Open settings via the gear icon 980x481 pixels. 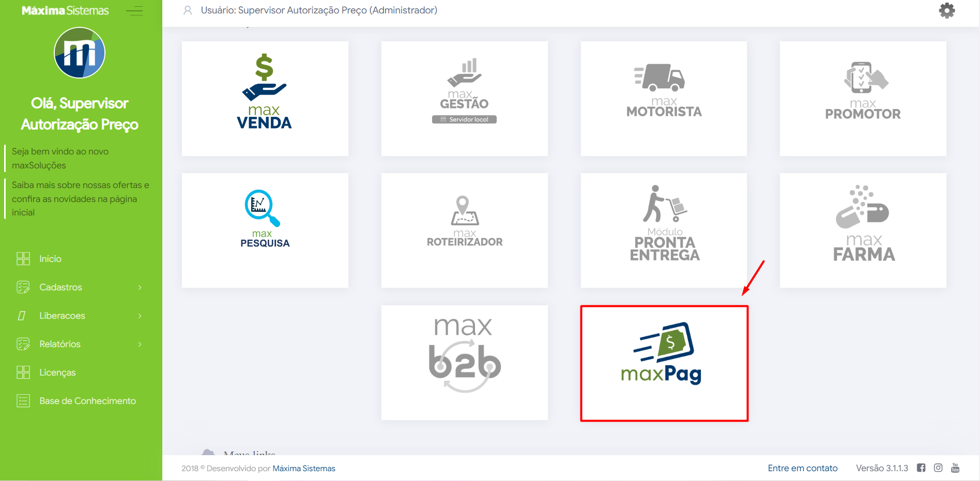coord(947,10)
